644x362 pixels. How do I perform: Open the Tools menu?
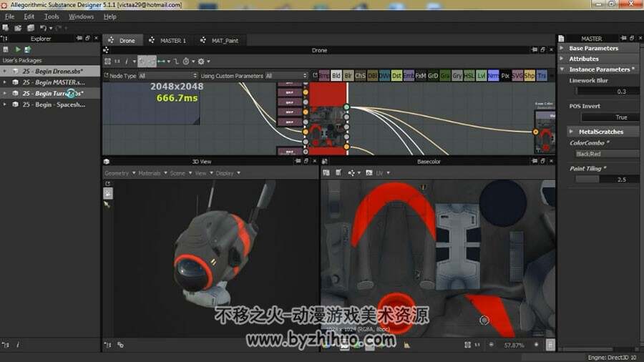tap(52, 16)
